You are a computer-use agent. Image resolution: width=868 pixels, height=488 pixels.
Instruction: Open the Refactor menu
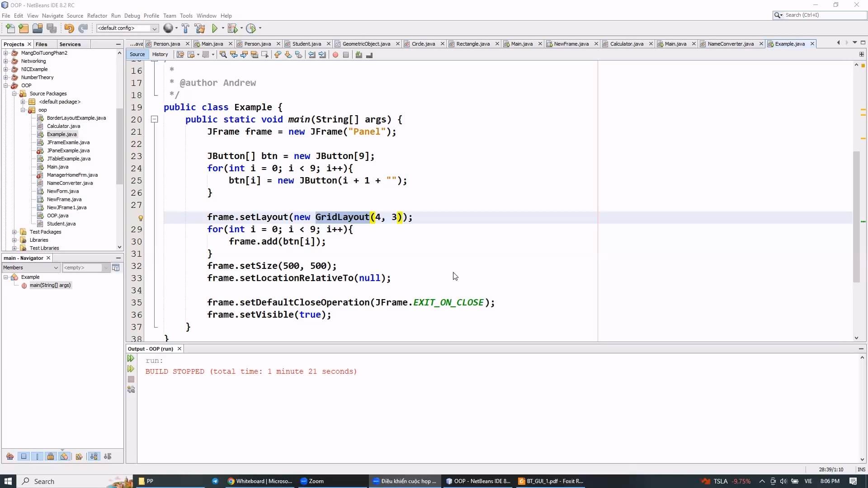tap(97, 15)
